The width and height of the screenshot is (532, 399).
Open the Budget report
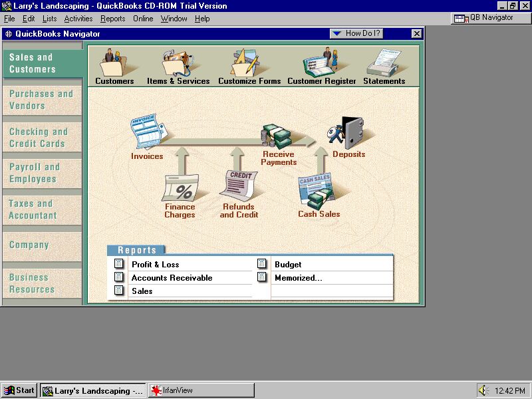(288, 264)
